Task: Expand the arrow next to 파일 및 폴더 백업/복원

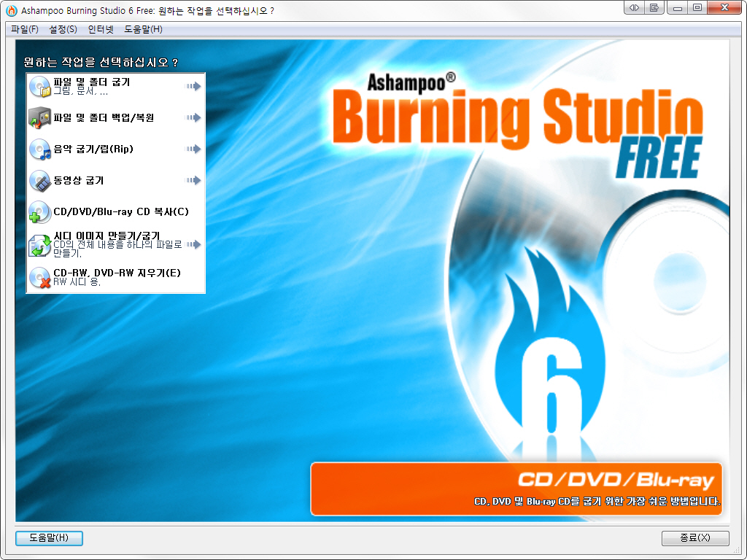Action: pyautogui.click(x=193, y=117)
